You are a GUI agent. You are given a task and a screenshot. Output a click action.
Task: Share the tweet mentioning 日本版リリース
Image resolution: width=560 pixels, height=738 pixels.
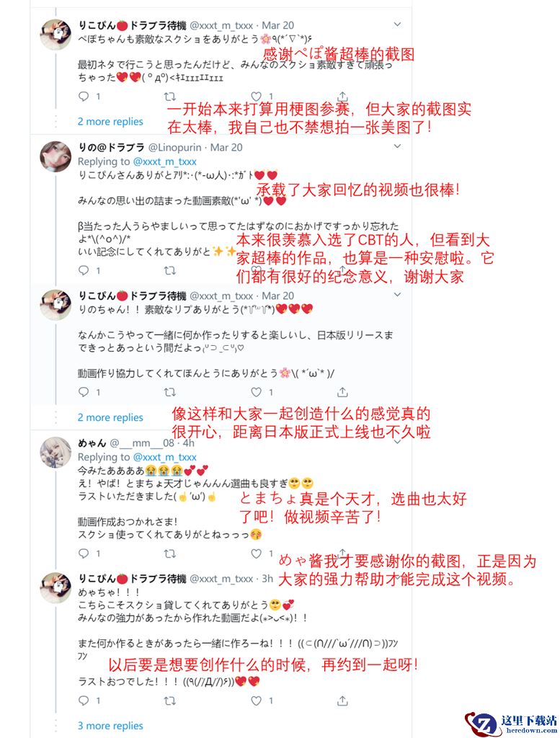tap(342, 392)
